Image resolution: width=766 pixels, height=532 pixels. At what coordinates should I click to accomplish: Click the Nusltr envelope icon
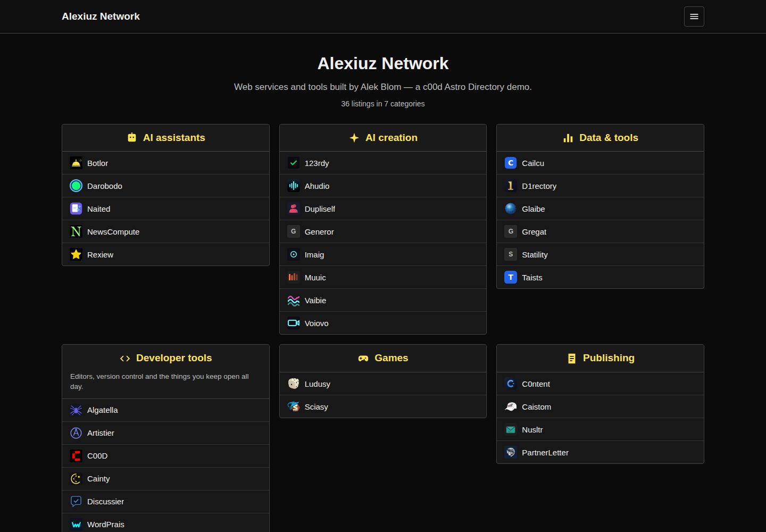pyautogui.click(x=511, y=429)
